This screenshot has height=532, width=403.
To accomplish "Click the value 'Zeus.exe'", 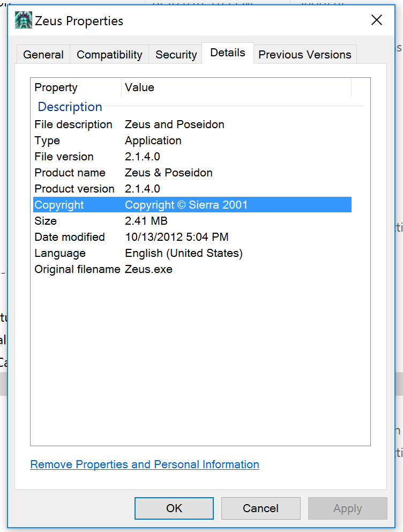I will click(148, 269).
